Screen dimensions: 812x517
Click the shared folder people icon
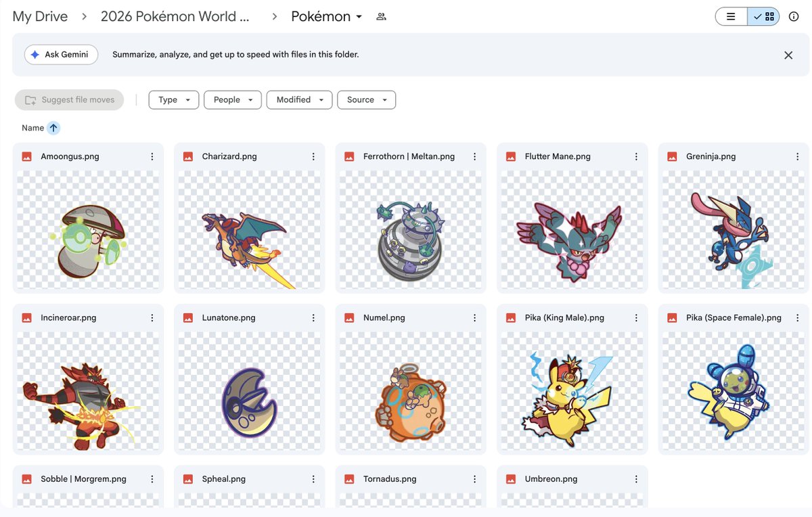click(381, 16)
